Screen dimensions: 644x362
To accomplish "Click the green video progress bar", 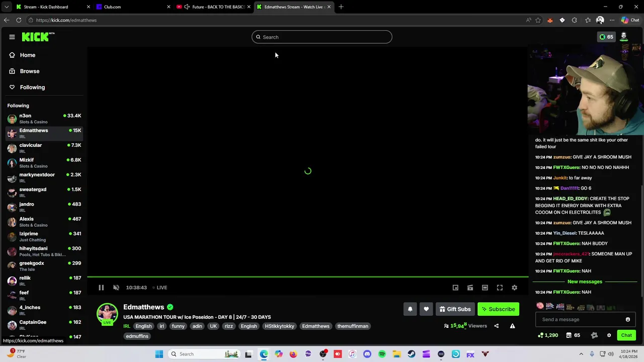I will click(x=308, y=277).
